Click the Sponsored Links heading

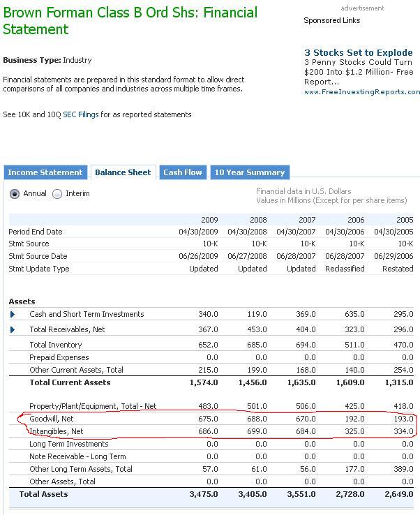click(x=332, y=20)
